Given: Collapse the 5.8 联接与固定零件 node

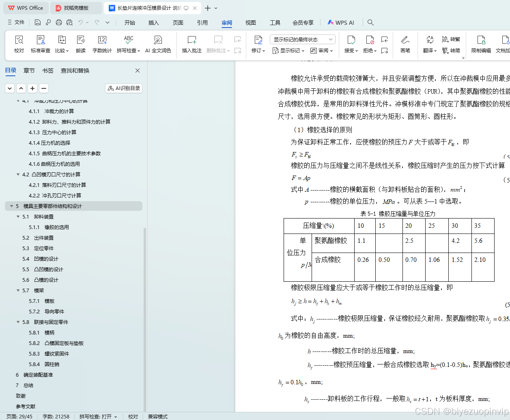Looking at the screenshot, I should (18, 322).
